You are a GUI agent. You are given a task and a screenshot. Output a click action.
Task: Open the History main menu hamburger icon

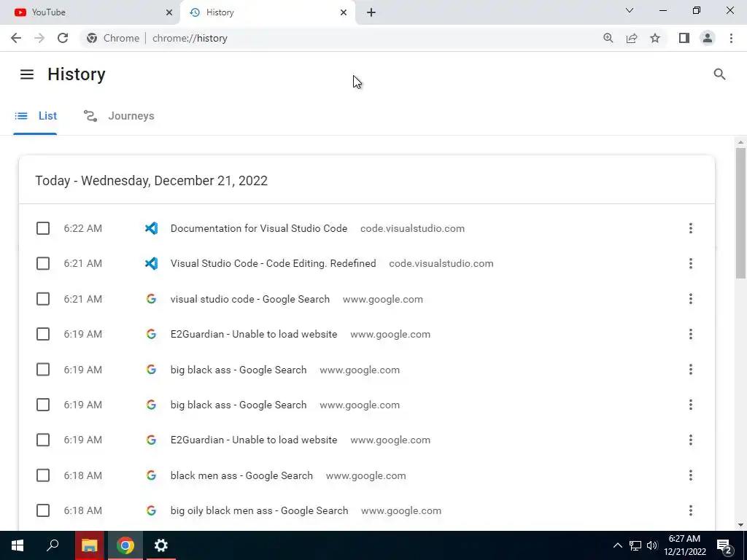point(27,74)
